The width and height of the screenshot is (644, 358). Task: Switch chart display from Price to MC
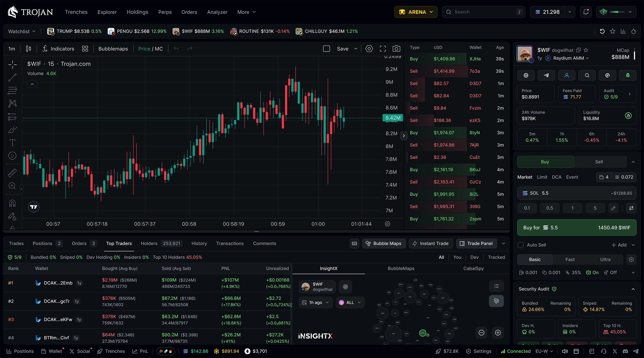[159, 48]
